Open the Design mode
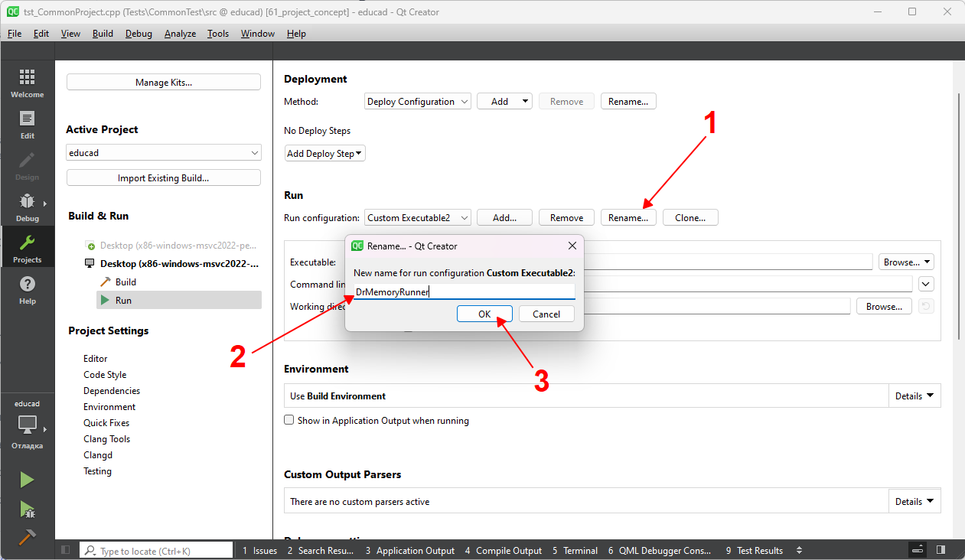Image resolution: width=965 pixels, height=560 pixels. 27,165
